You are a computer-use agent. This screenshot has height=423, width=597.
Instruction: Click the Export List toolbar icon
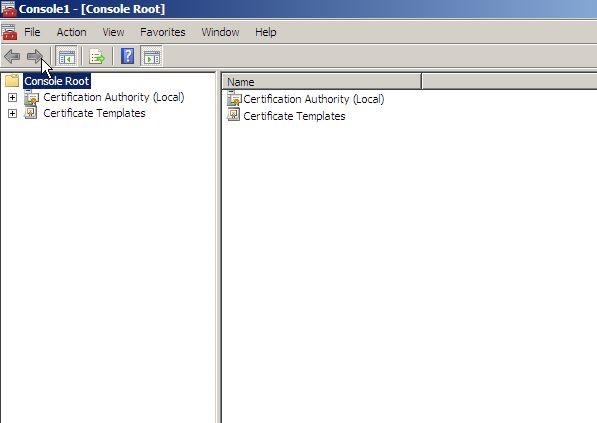point(97,56)
